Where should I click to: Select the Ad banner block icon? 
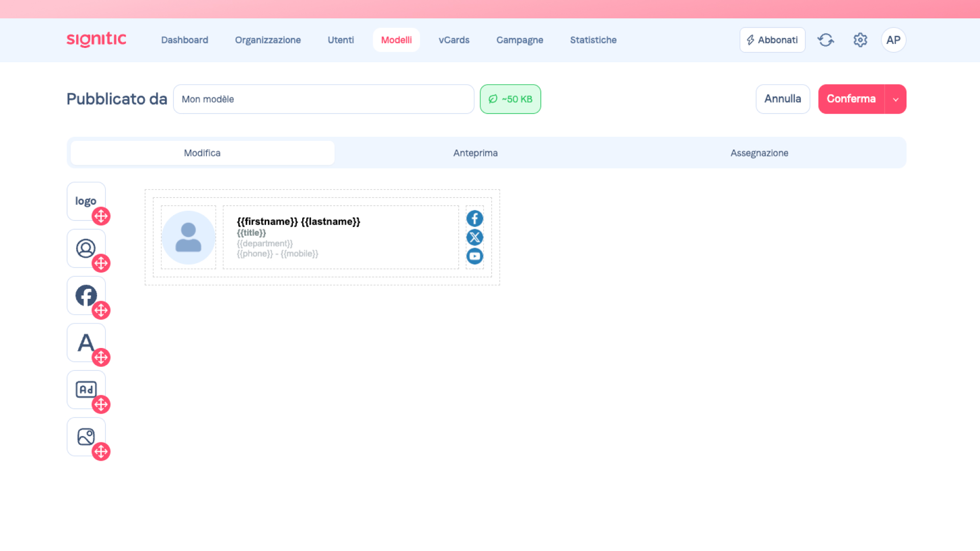(86, 389)
